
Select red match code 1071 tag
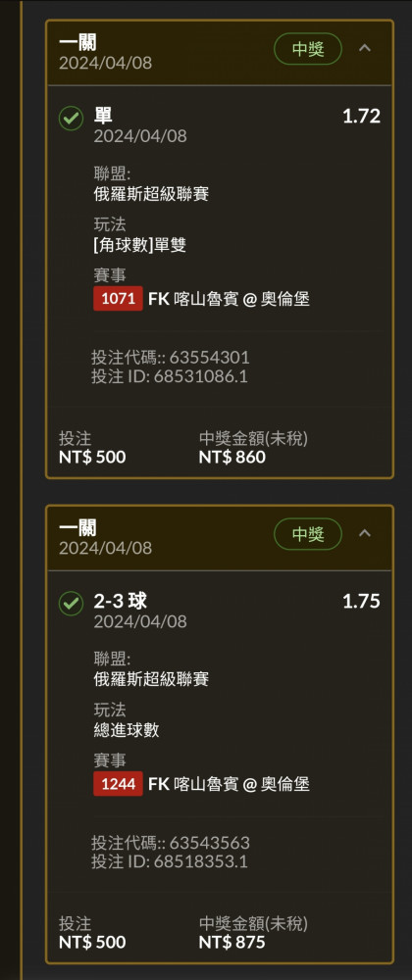click(118, 299)
